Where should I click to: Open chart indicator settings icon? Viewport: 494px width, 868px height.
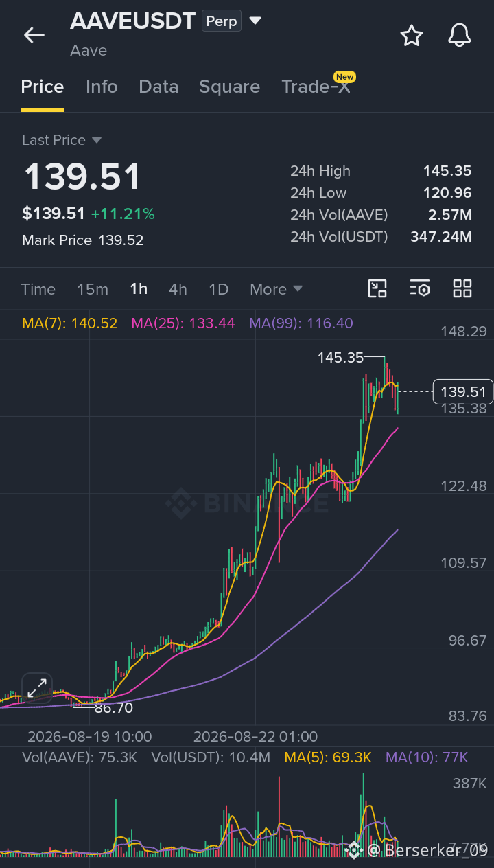[x=420, y=288]
